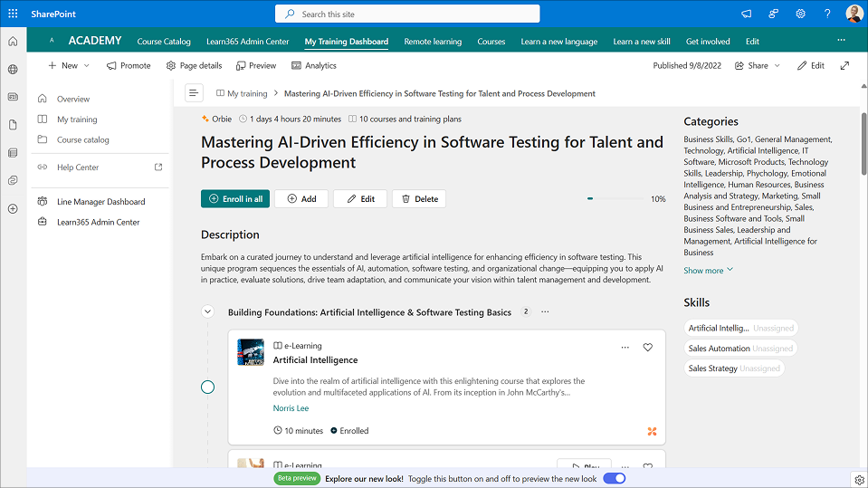Viewport: 868px width, 488px height.
Task: Open the Remote learning navigation tab
Action: [x=433, y=42]
